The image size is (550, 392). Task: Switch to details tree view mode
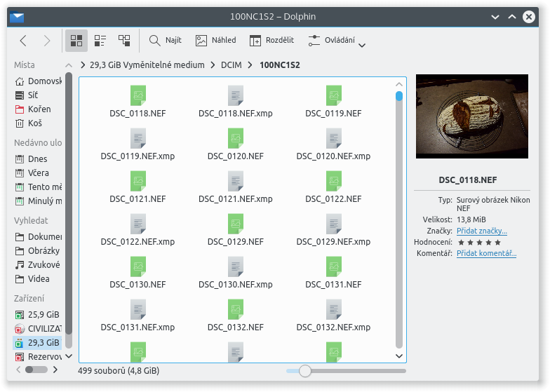click(124, 41)
